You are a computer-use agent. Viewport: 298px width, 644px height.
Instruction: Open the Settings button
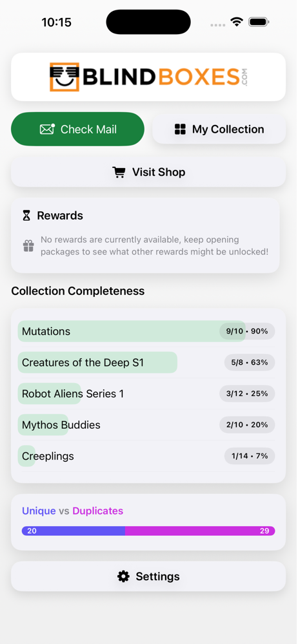click(x=148, y=576)
